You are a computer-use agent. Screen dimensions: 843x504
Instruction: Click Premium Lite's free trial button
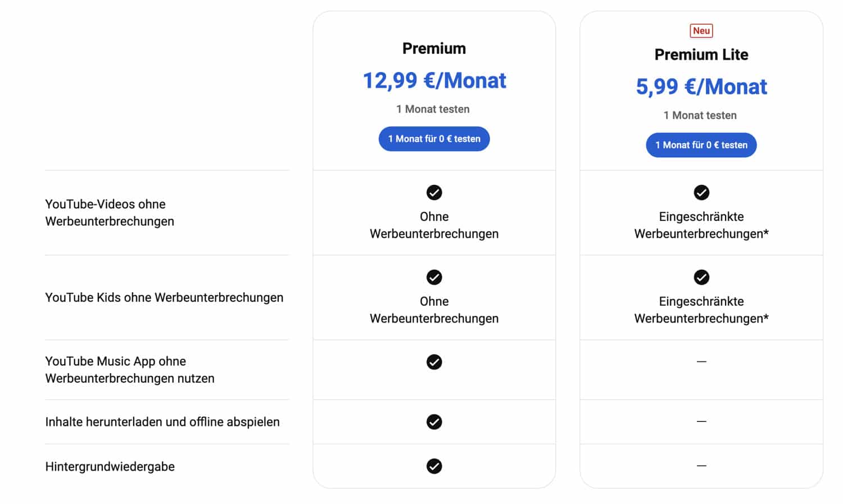click(701, 145)
